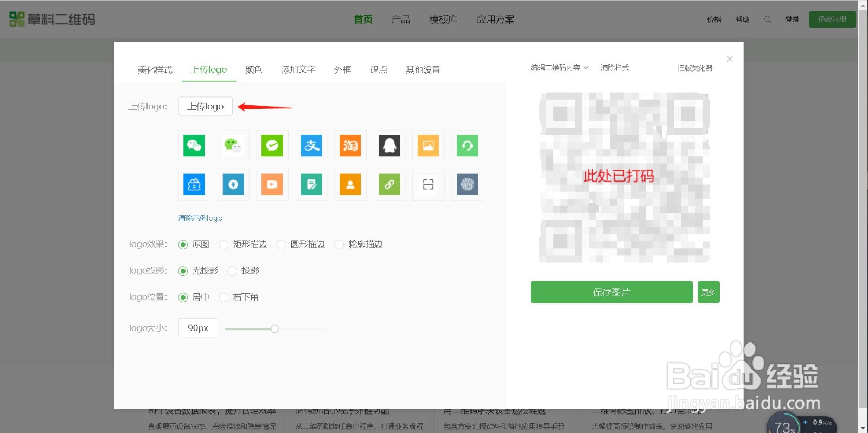Select the green headset support logo
The image size is (868, 433).
(x=467, y=146)
